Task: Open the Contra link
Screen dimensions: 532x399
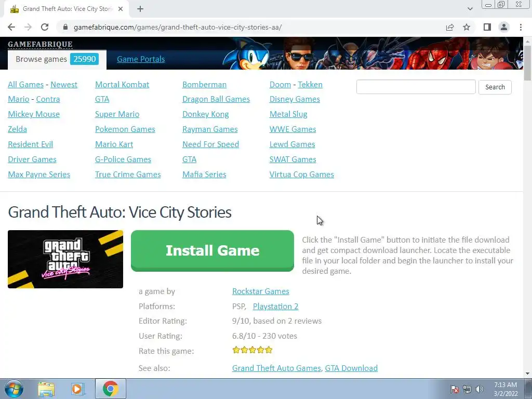Action: tap(48, 99)
